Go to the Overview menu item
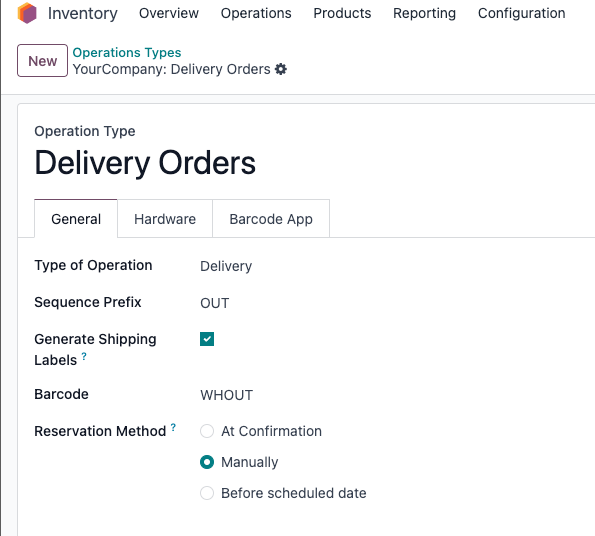The width and height of the screenshot is (595, 536). point(169,13)
